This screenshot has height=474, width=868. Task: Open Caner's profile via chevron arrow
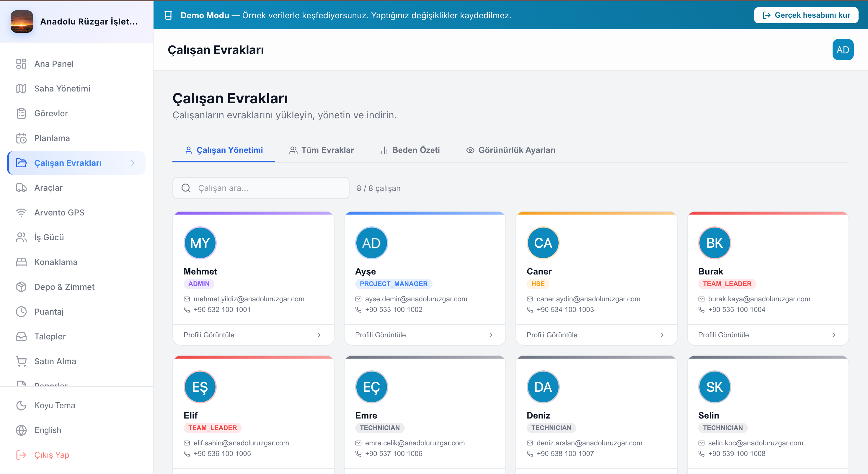coord(662,335)
